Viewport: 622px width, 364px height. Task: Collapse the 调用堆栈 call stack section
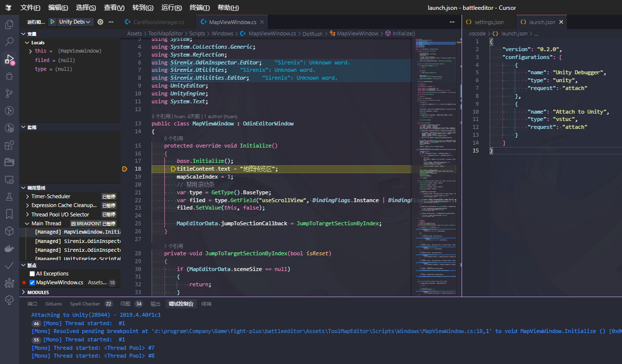tap(69, 187)
